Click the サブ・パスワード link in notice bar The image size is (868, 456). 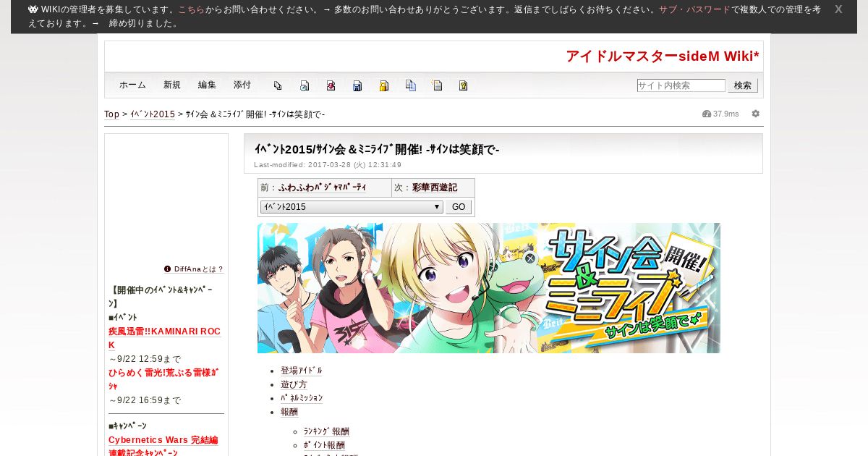click(694, 10)
